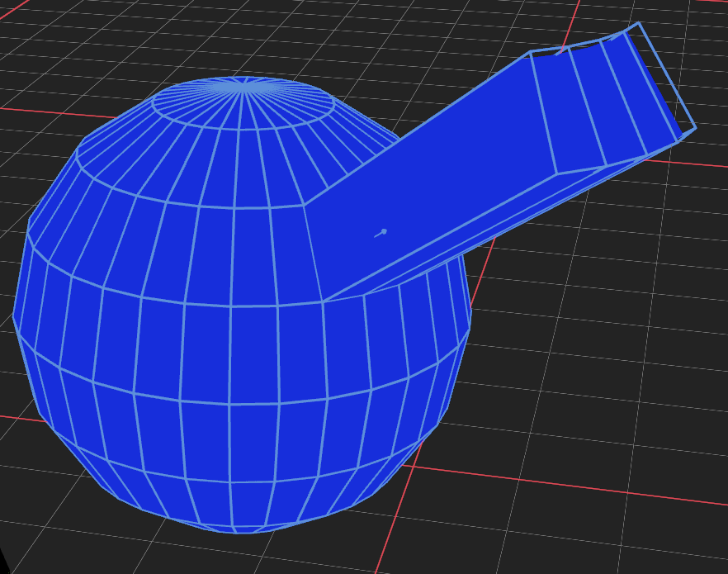This screenshot has height=574, width=728.
Task: Select the sphere's top pole vertex
Action: coord(243,88)
